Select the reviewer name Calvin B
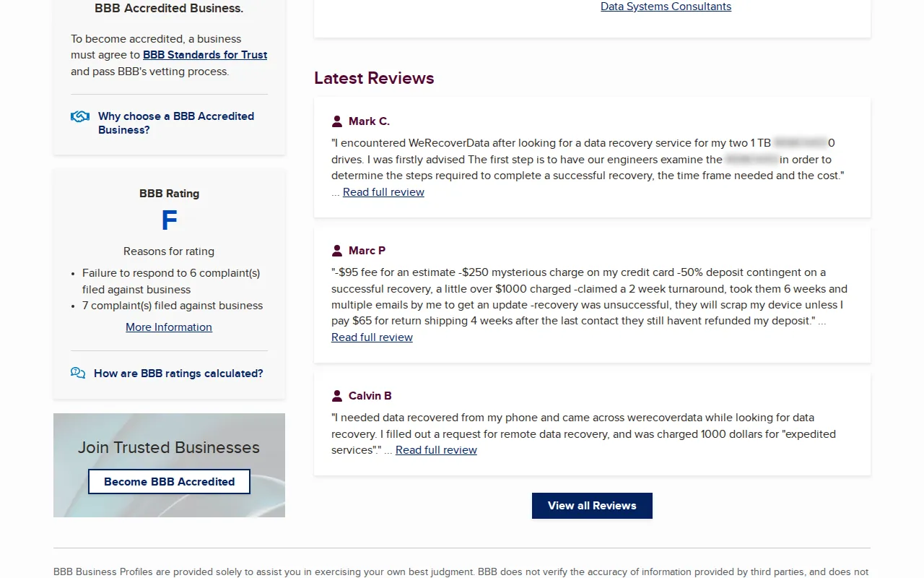This screenshot has height=578, width=924. (x=370, y=396)
